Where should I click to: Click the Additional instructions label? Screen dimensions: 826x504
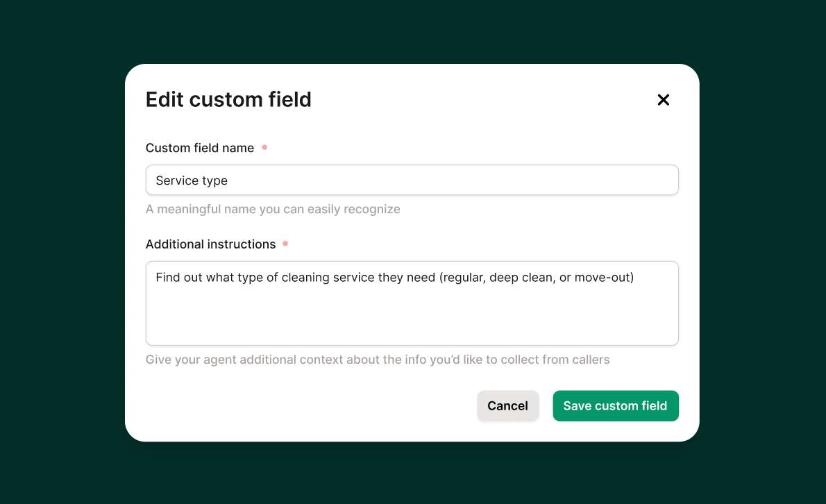tap(210, 244)
